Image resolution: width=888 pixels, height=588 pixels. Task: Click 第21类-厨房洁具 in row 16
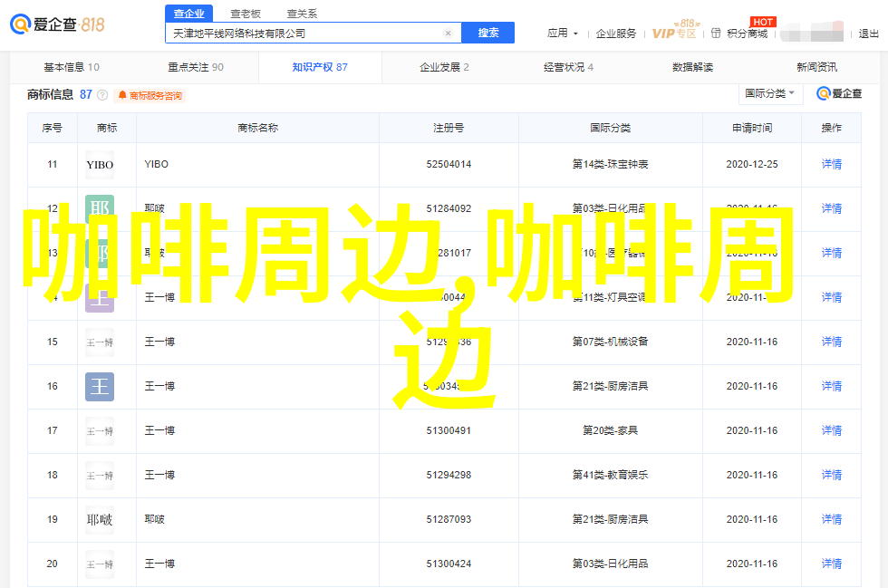coord(610,386)
